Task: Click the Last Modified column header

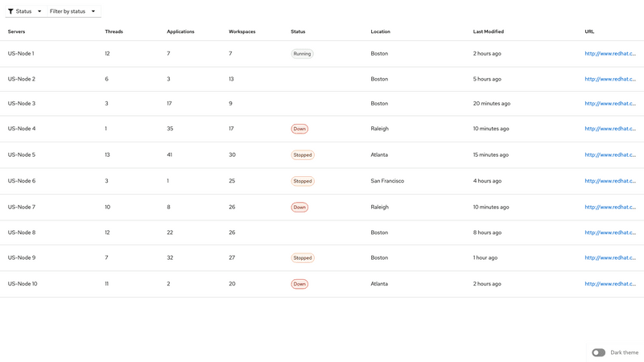Action: pyautogui.click(x=488, y=32)
